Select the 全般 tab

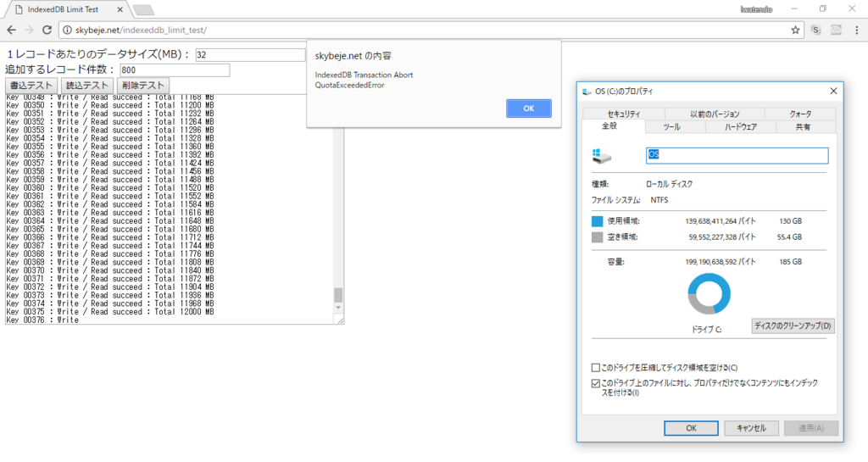609,126
